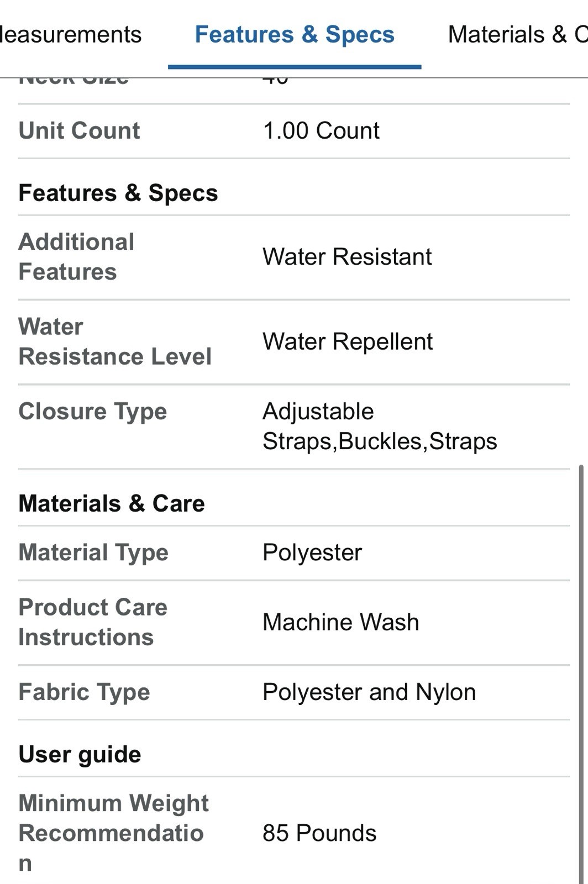Click the Additional Features label
The height and width of the screenshot is (884, 588).
click(77, 257)
